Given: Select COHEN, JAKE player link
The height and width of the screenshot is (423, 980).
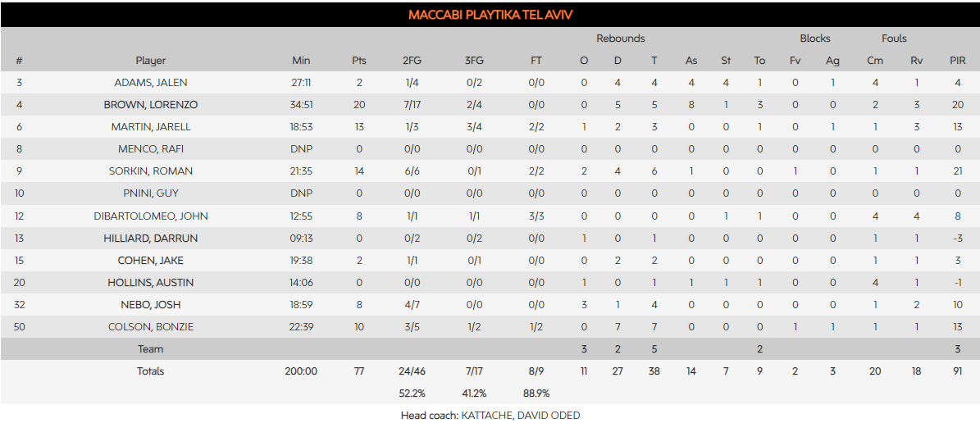Looking at the screenshot, I should click(x=150, y=261).
